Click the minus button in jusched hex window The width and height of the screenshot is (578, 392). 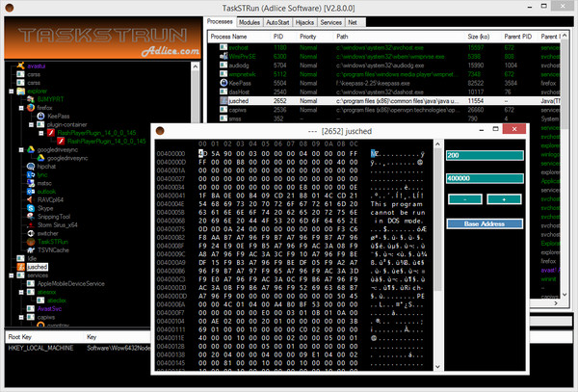[465, 199]
